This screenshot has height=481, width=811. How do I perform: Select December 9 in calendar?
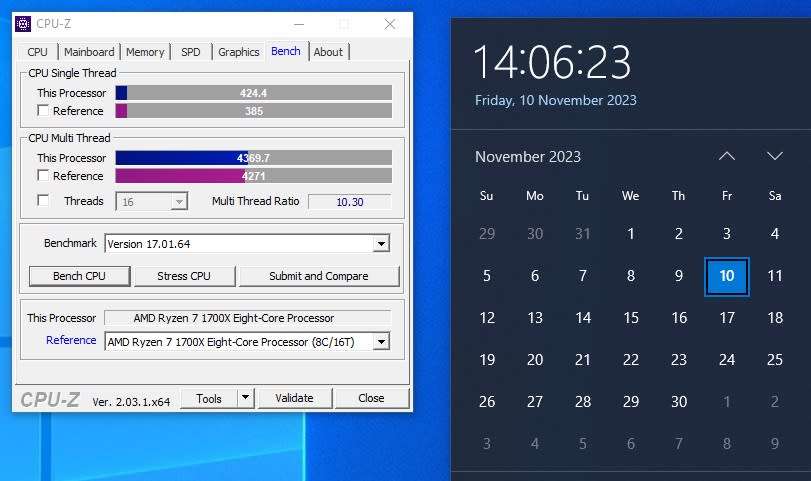click(x=775, y=443)
